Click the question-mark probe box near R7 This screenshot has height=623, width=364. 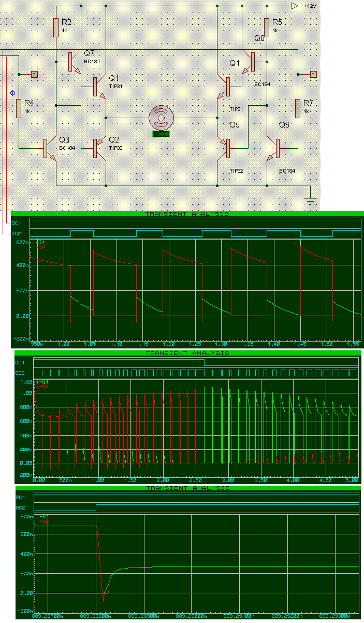(313, 74)
